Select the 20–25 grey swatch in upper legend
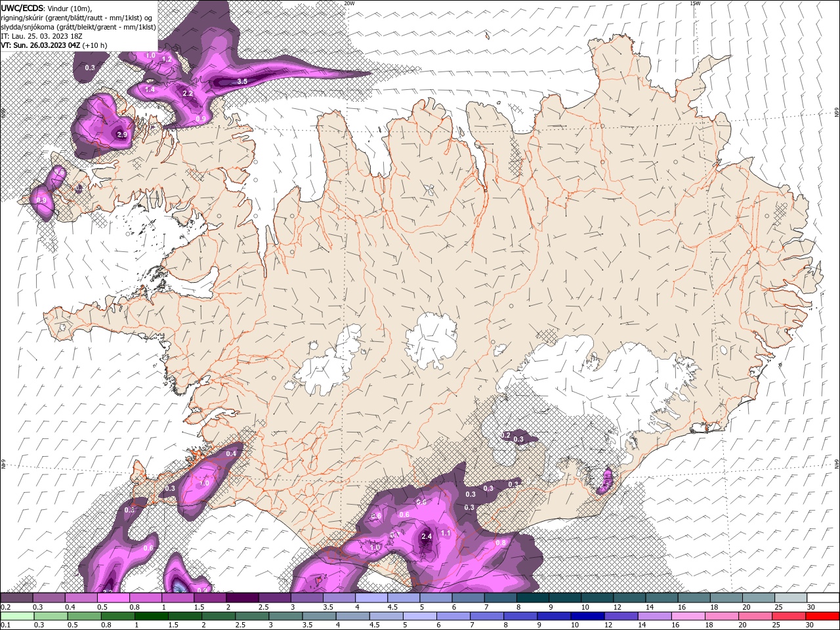The image size is (840, 630). pos(759,598)
